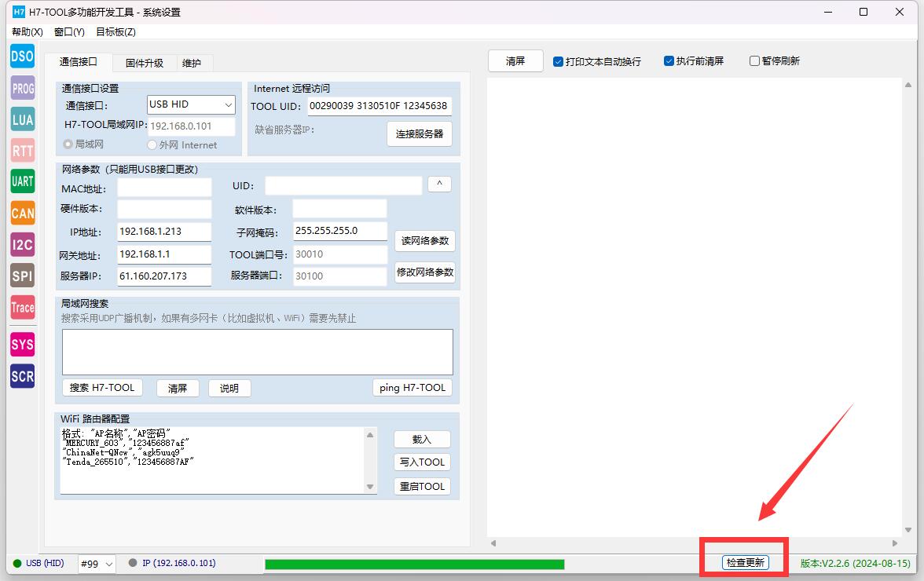Click the TOOL UID input field
Viewport: 924px width, 581px height.
point(379,106)
